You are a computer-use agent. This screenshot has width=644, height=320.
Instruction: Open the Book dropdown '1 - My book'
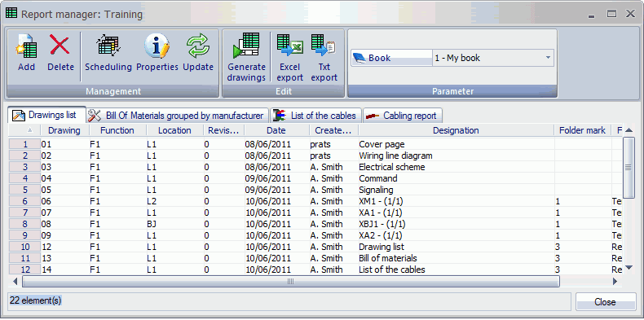[493, 59]
